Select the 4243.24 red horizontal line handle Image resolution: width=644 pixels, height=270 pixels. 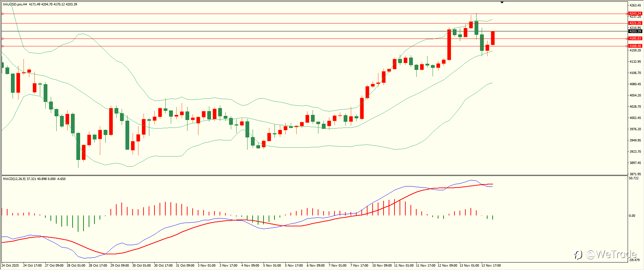(x=3, y=14)
